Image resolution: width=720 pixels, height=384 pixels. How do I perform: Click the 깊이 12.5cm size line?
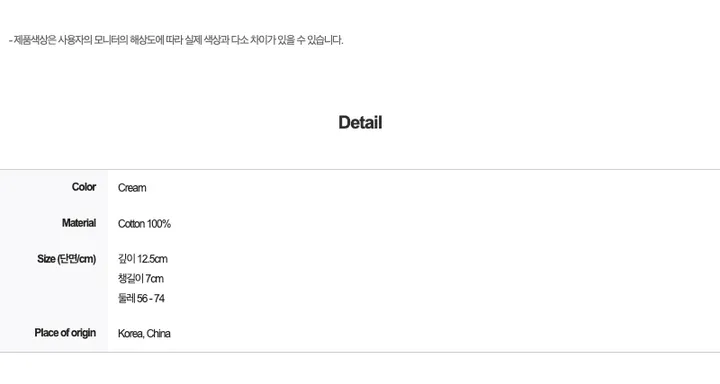(143, 259)
